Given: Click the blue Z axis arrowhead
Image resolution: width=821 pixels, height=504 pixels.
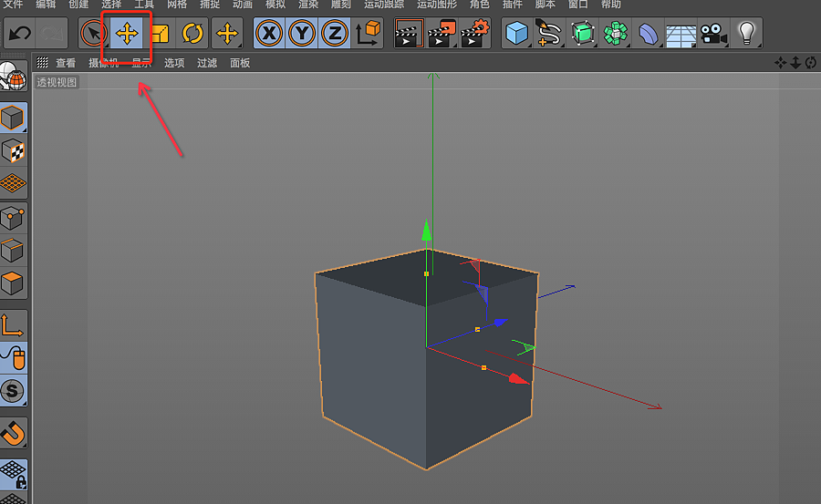Looking at the screenshot, I should pyautogui.click(x=501, y=323).
